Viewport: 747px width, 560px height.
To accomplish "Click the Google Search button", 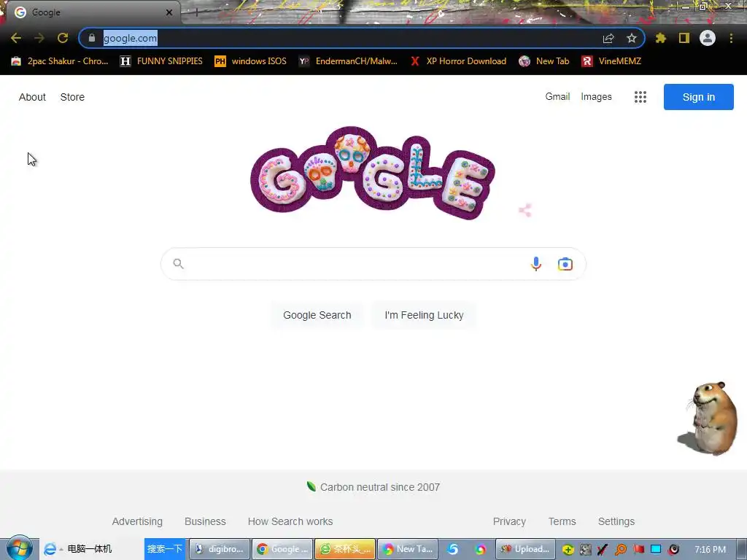I will click(x=317, y=315).
